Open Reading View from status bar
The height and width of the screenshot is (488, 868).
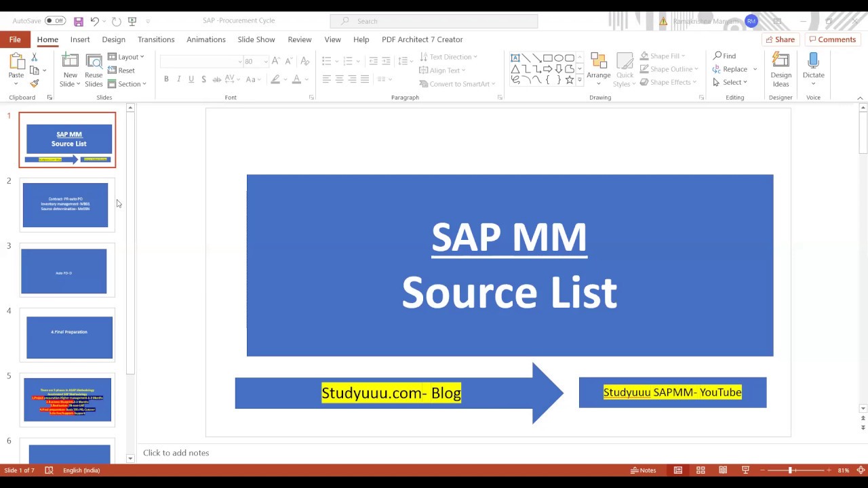[x=723, y=470]
